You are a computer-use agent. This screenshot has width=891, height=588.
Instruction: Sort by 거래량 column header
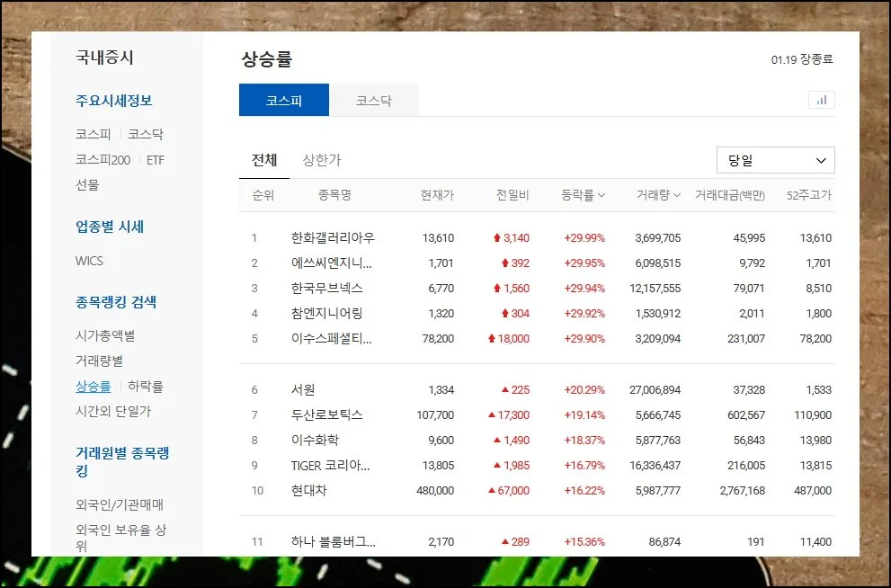pyautogui.click(x=658, y=195)
